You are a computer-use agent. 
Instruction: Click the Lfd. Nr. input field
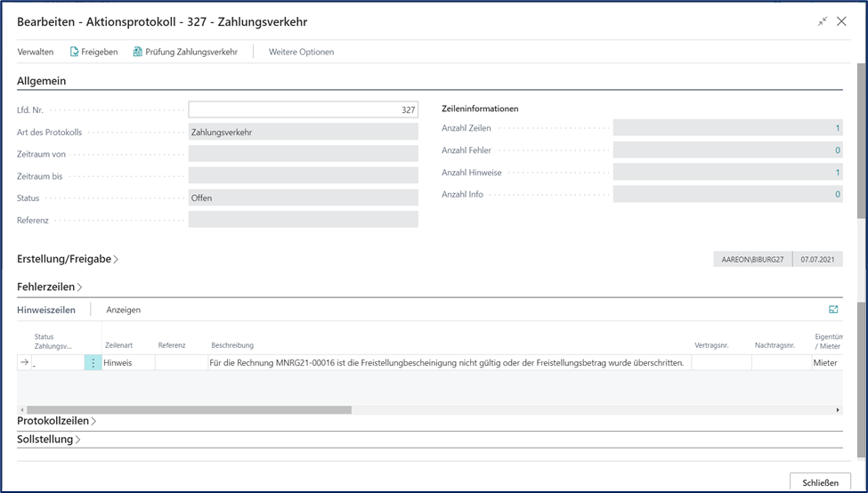click(x=303, y=109)
